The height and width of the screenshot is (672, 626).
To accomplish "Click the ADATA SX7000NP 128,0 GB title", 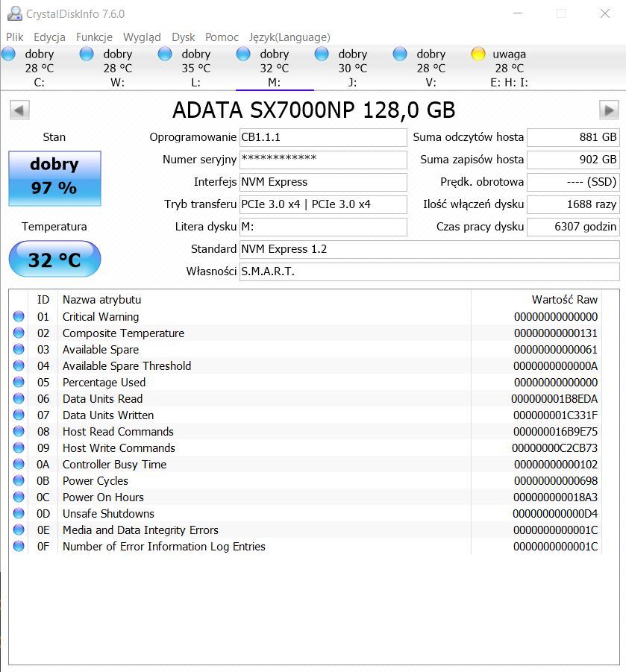I will click(x=313, y=110).
